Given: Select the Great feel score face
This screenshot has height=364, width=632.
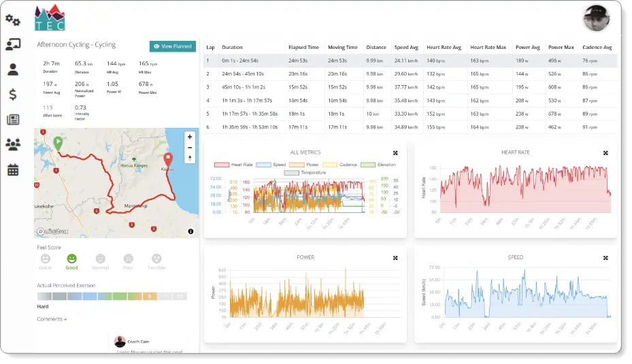Looking at the screenshot, I should (x=45, y=259).
